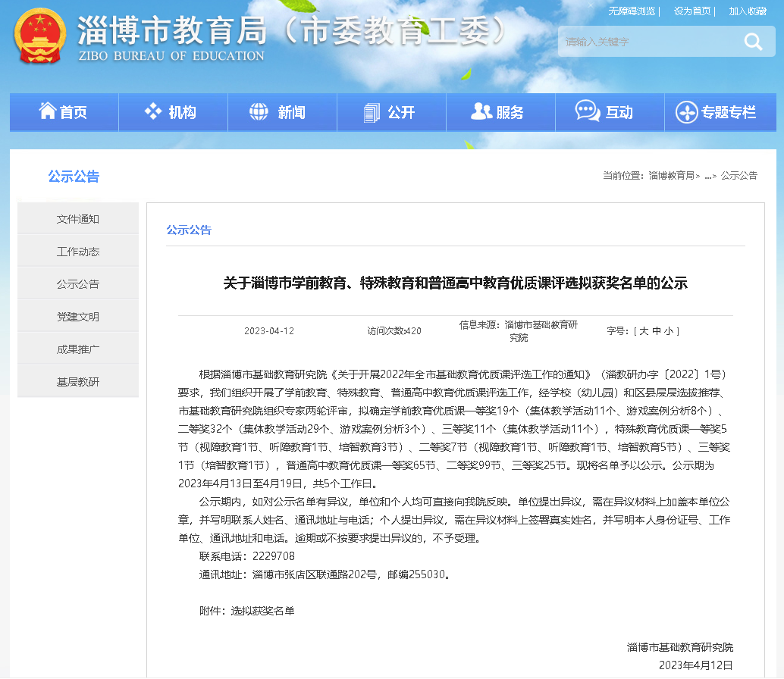Open the 新闻 navigation item
The height and width of the screenshot is (679, 784).
click(283, 112)
